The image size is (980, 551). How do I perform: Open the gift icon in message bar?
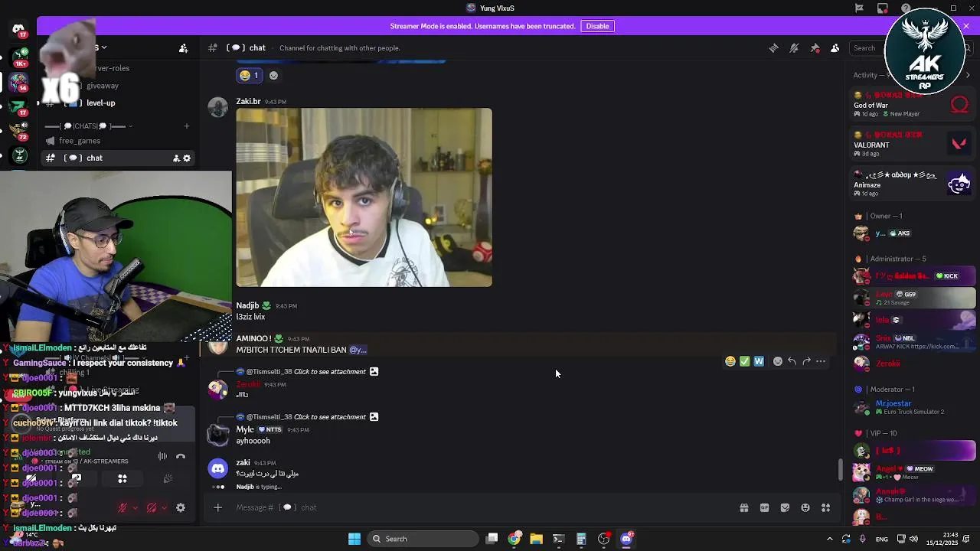(x=743, y=507)
